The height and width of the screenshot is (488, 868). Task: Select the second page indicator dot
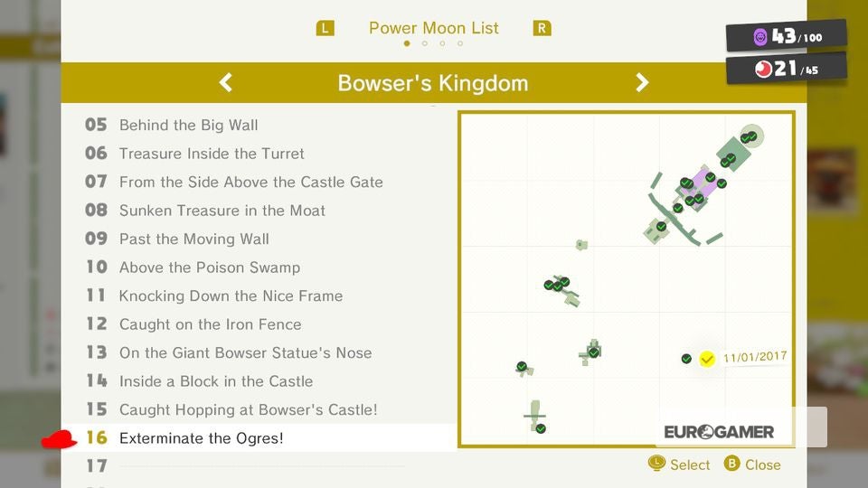tap(425, 43)
